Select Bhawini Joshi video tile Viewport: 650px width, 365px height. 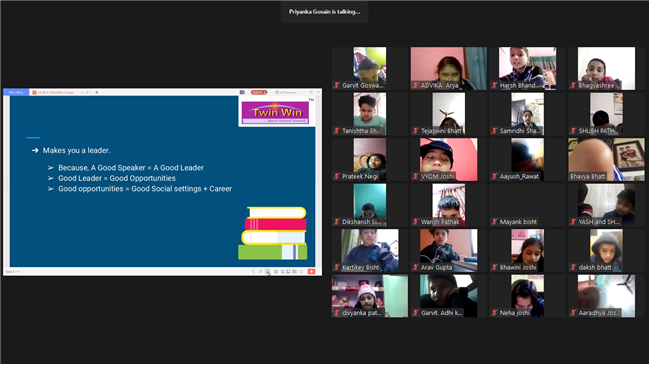[x=527, y=251]
